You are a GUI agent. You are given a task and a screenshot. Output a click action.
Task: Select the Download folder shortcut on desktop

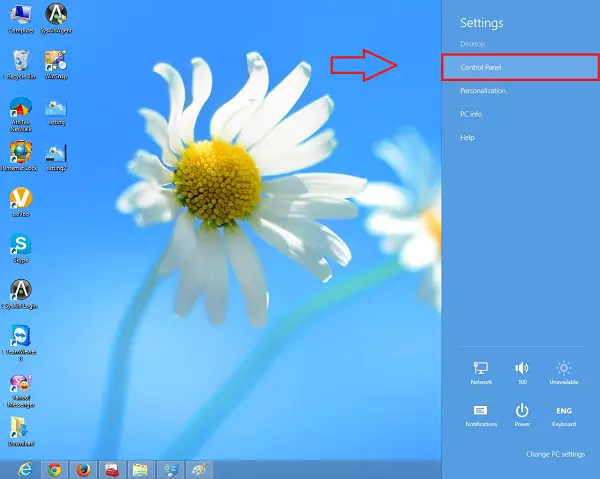(x=21, y=432)
